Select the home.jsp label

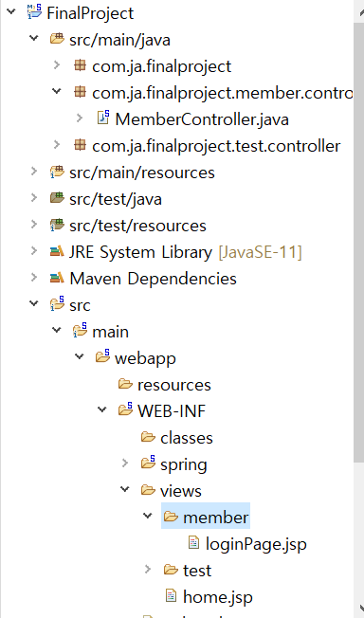pos(218,598)
